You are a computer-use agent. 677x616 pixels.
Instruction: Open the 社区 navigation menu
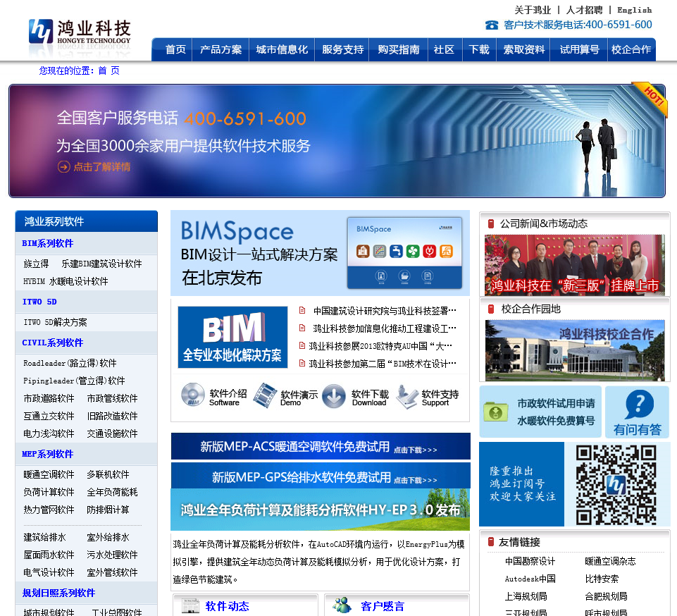[445, 49]
